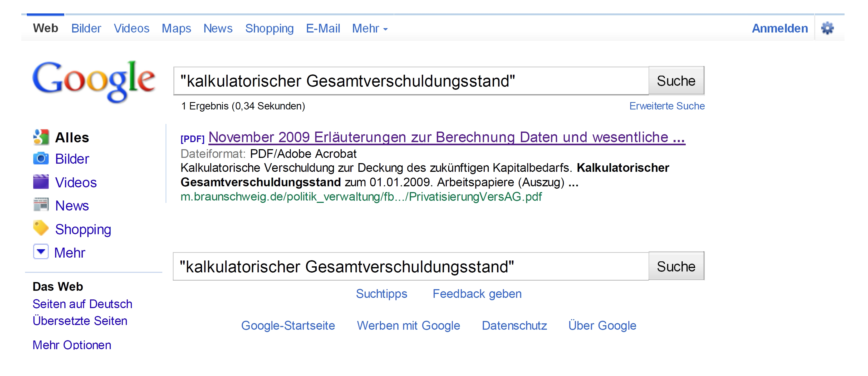This screenshot has width=868, height=376.
Task: Click the 'Das Web' heading text
Action: click(x=58, y=287)
